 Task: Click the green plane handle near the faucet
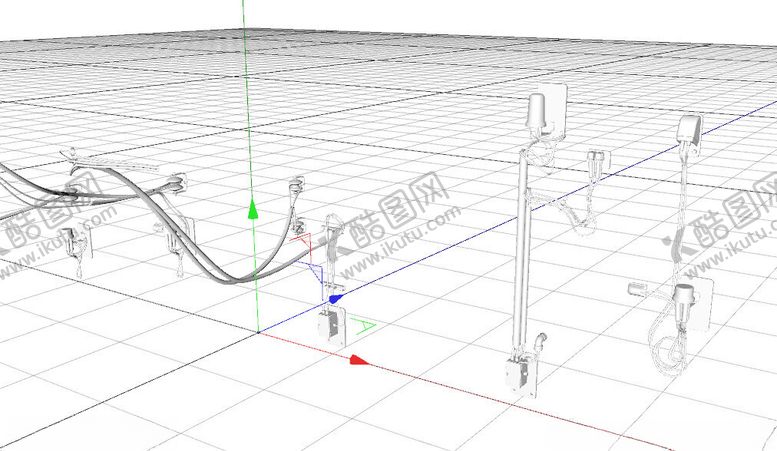pyautogui.click(x=367, y=324)
